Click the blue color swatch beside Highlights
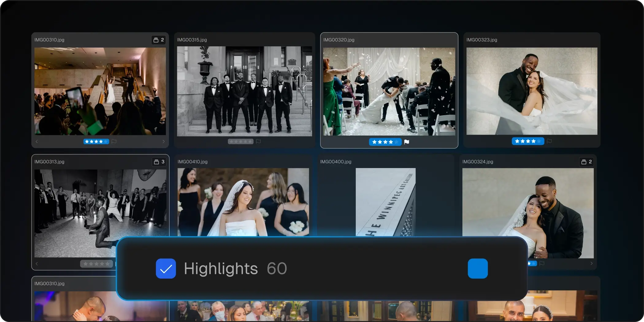 (477, 269)
